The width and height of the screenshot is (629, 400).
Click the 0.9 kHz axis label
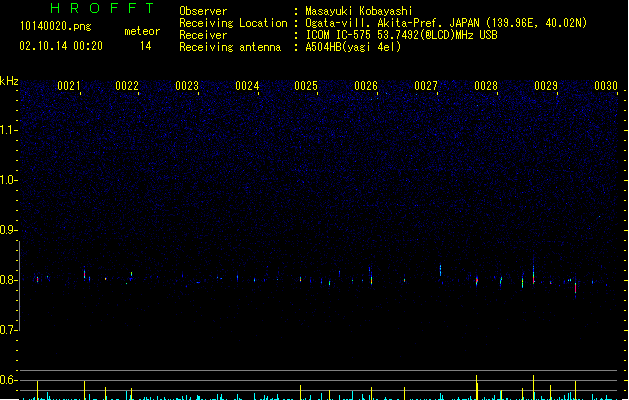click(8, 230)
